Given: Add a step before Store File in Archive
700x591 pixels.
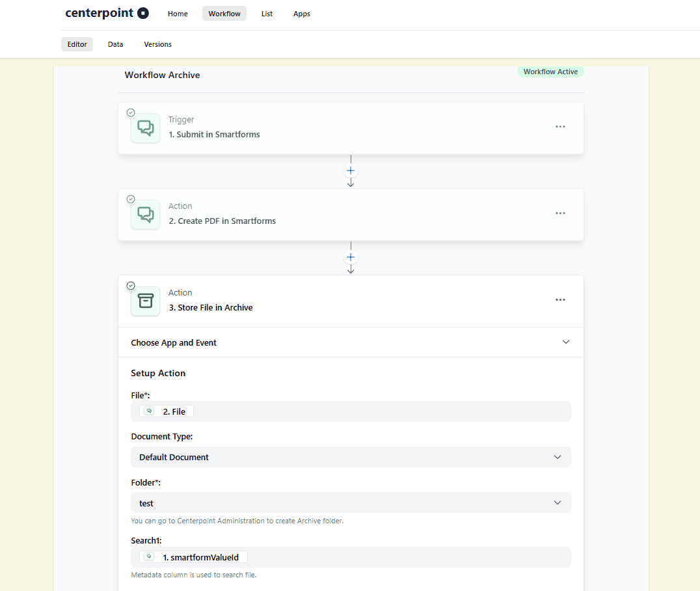Looking at the screenshot, I should [x=351, y=257].
